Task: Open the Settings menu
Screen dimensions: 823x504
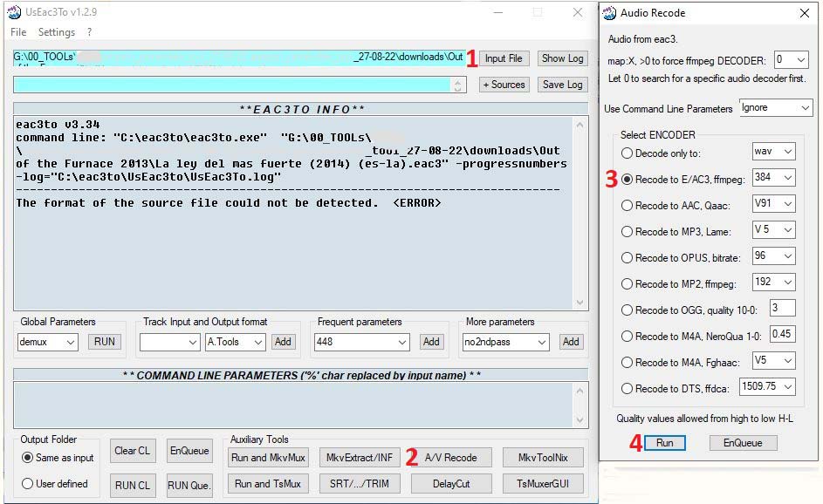Action: pyautogui.click(x=57, y=32)
